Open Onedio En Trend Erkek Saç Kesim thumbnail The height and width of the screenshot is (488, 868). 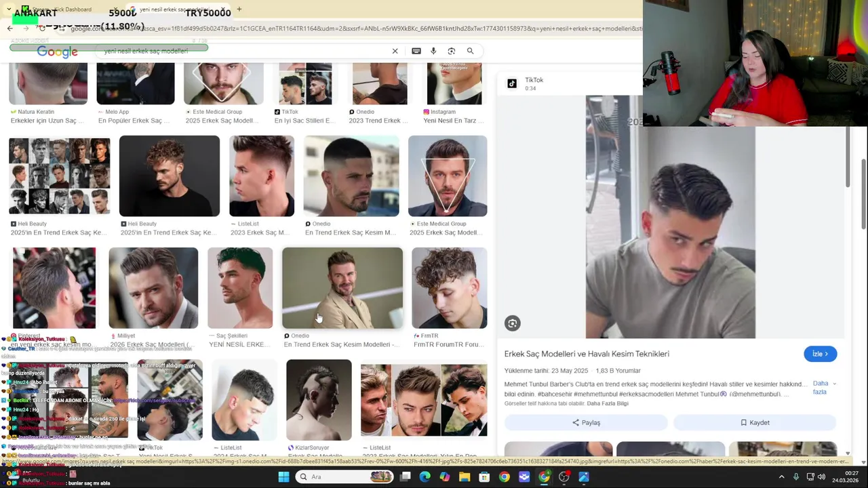[351, 176]
